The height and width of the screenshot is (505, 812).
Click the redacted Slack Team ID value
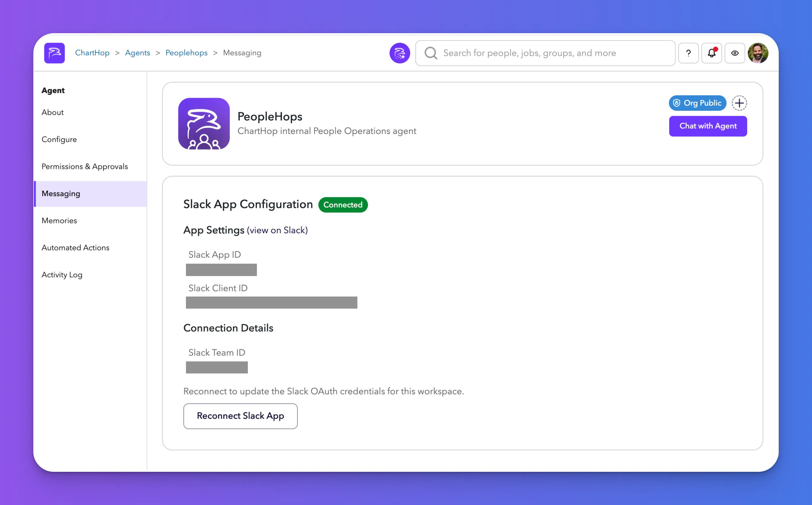click(217, 367)
